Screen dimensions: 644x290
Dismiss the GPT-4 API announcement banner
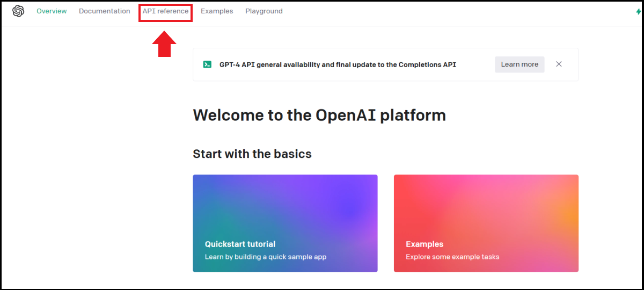559,64
